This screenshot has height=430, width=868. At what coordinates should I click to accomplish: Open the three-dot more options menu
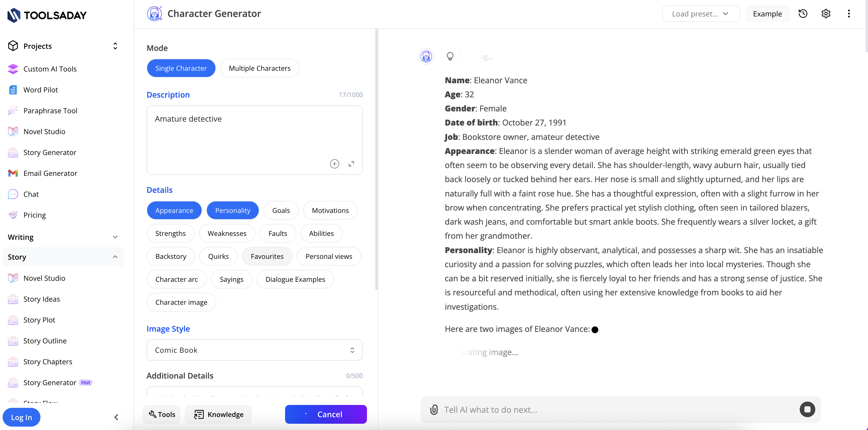[849, 14]
